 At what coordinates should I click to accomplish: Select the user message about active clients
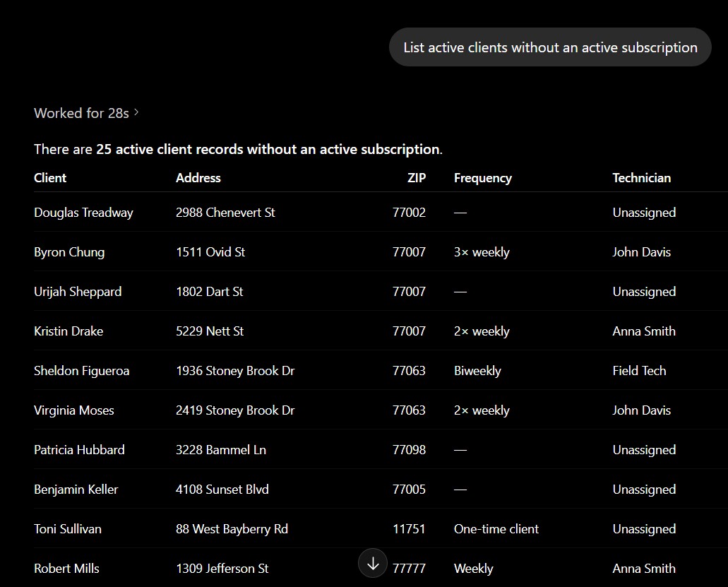coord(550,47)
